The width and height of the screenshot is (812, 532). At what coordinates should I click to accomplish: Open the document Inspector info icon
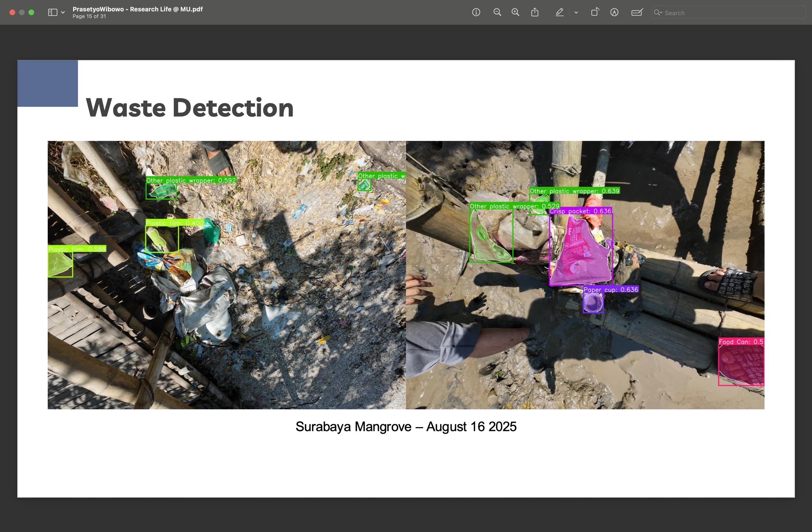point(476,13)
